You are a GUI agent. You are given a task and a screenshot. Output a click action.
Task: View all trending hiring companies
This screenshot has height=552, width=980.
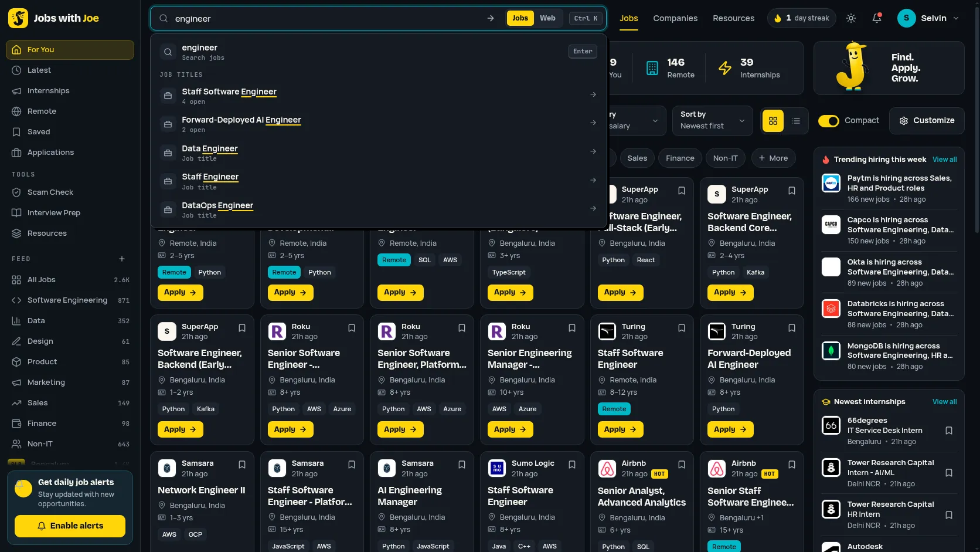point(944,160)
